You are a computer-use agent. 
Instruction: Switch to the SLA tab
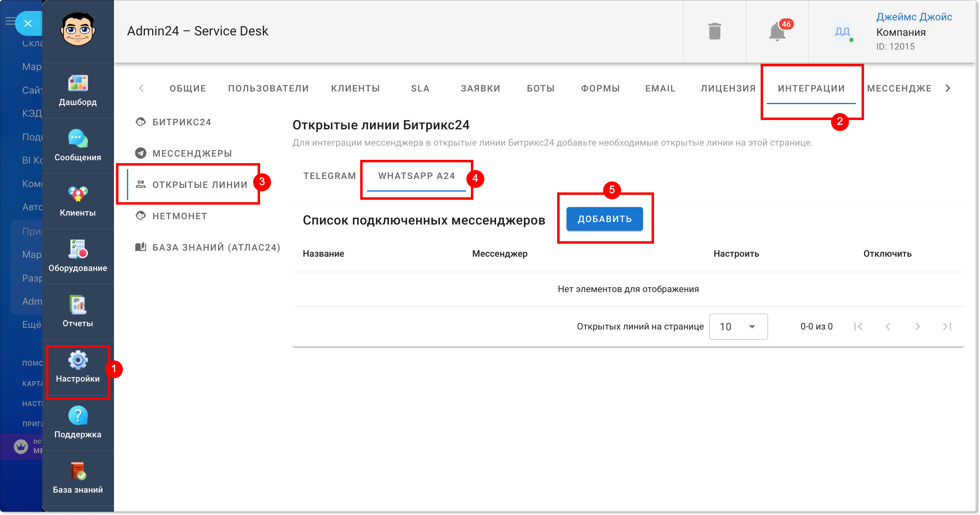(x=420, y=88)
